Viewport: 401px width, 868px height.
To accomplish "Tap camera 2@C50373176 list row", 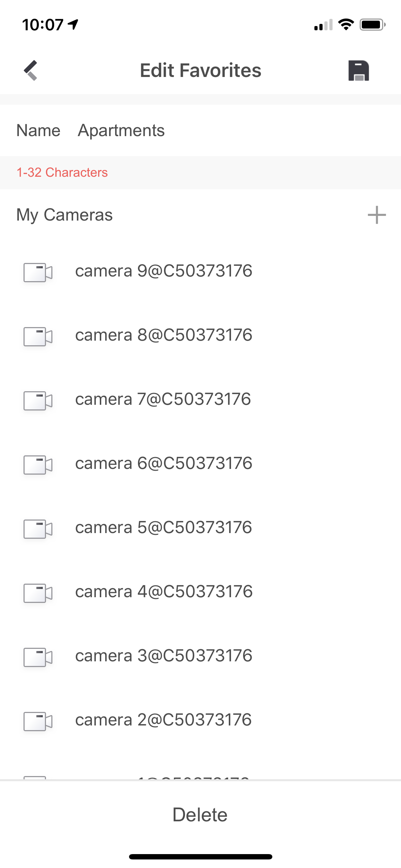I will (163, 720).
